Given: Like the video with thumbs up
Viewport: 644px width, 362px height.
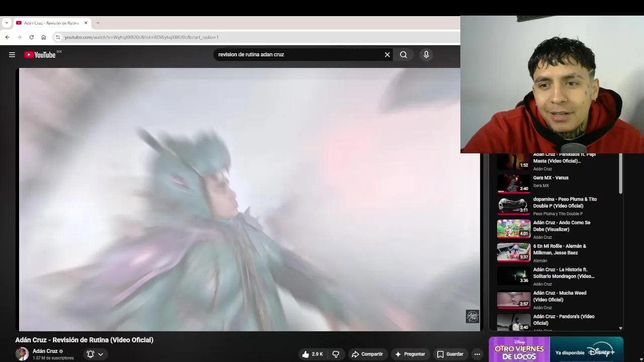Looking at the screenshot, I should tap(312, 354).
